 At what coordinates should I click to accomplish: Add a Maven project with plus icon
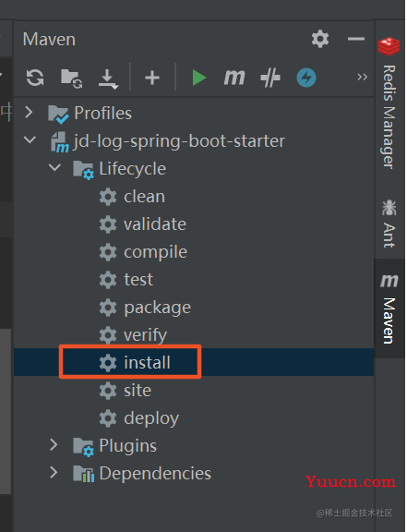pyautogui.click(x=152, y=78)
